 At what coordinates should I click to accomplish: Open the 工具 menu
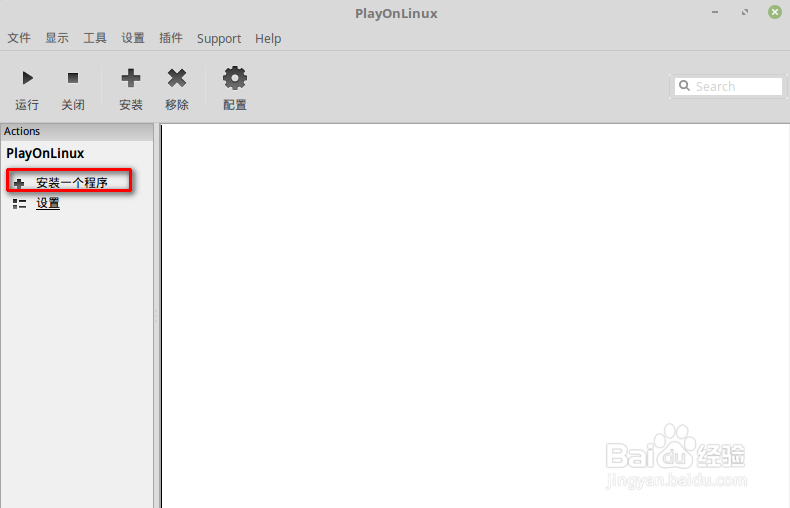point(95,38)
